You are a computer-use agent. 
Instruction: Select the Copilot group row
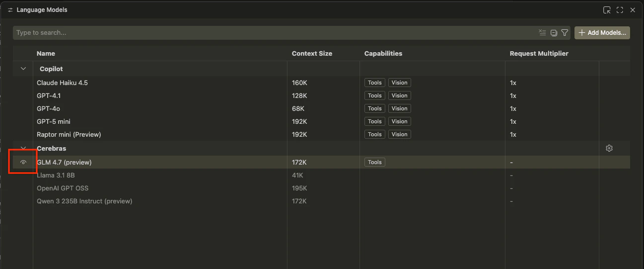(x=321, y=69)
